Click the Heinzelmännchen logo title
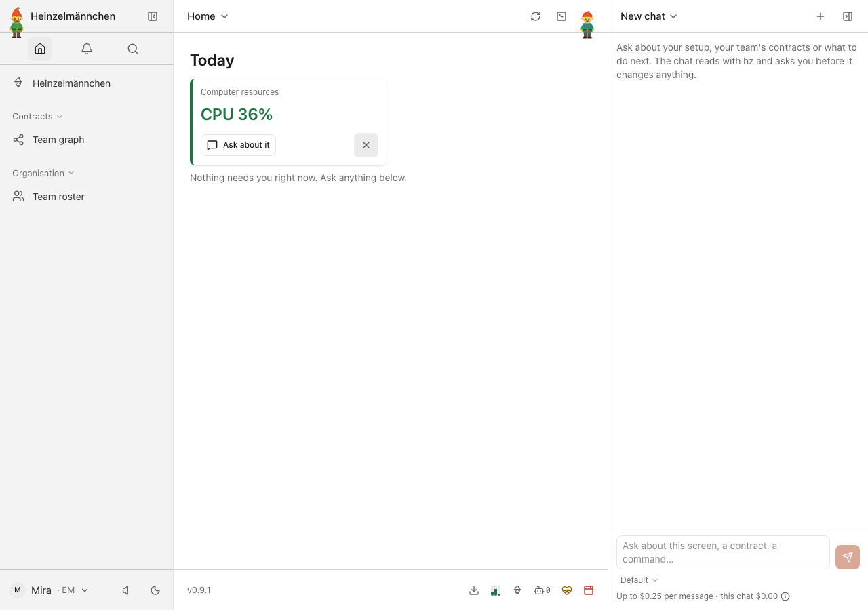Image resolution: width=868 pixels, height=610 pixels. pyautogui.click(x=73, y=16)
